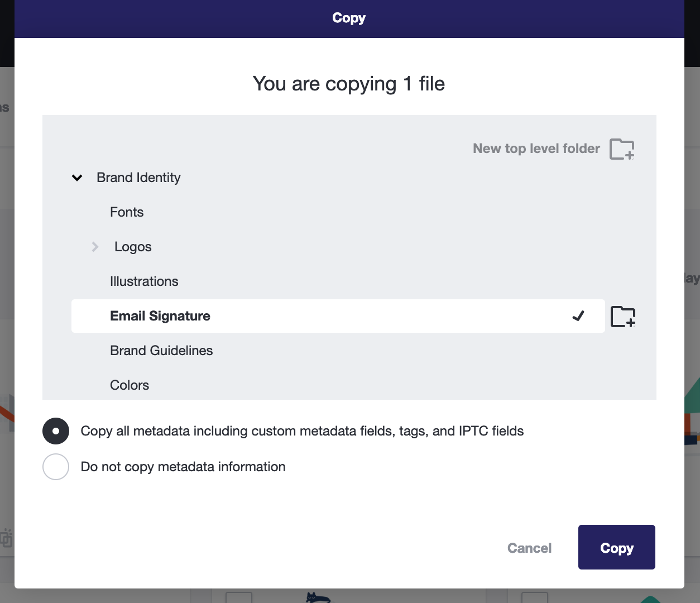
Task: Expand the Logos folder chevron
Action: [x=95, y=247]
